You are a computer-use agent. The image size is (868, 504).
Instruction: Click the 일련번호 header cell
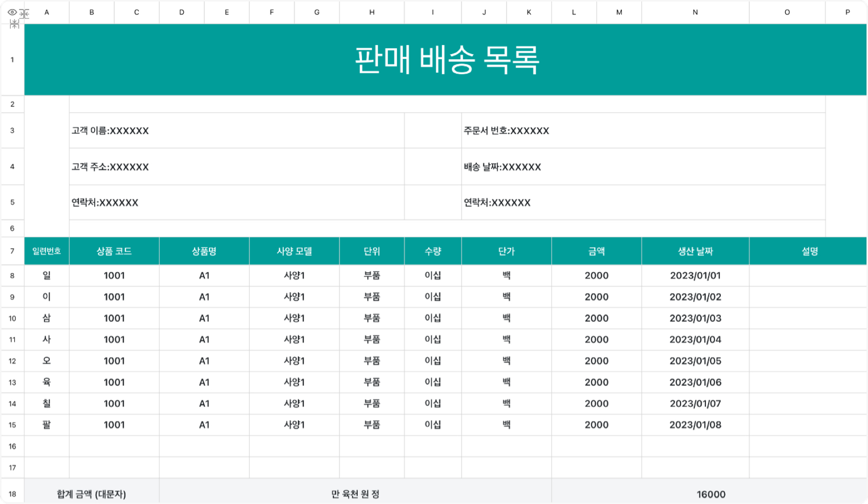click(47, 251)
